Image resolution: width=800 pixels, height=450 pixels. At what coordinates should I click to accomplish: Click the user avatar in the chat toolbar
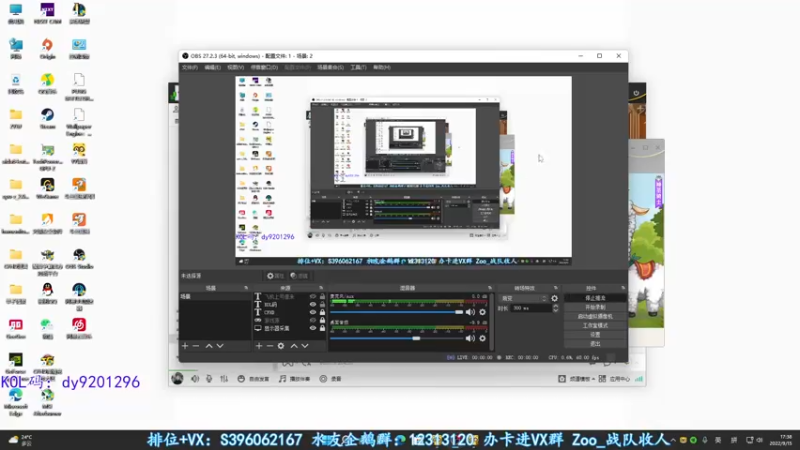pos(177,378)
